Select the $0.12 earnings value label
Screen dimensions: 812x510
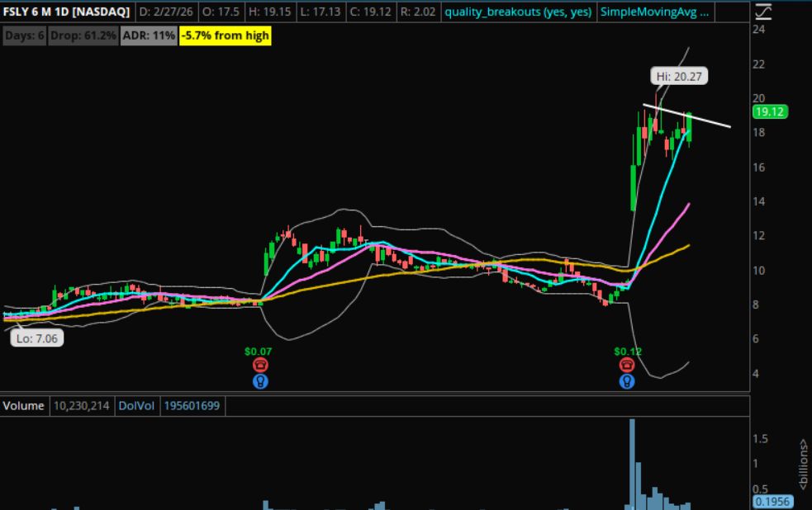click(627, 351)
